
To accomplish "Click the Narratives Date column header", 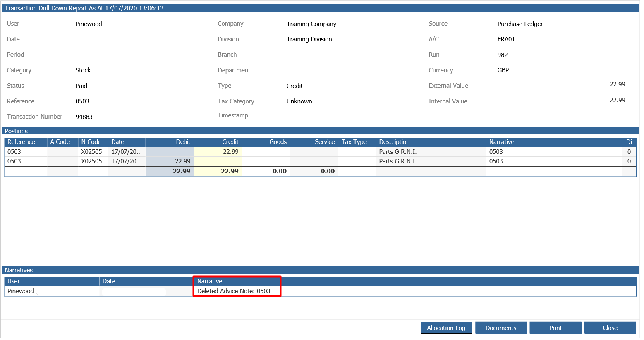I will point(146,281).
